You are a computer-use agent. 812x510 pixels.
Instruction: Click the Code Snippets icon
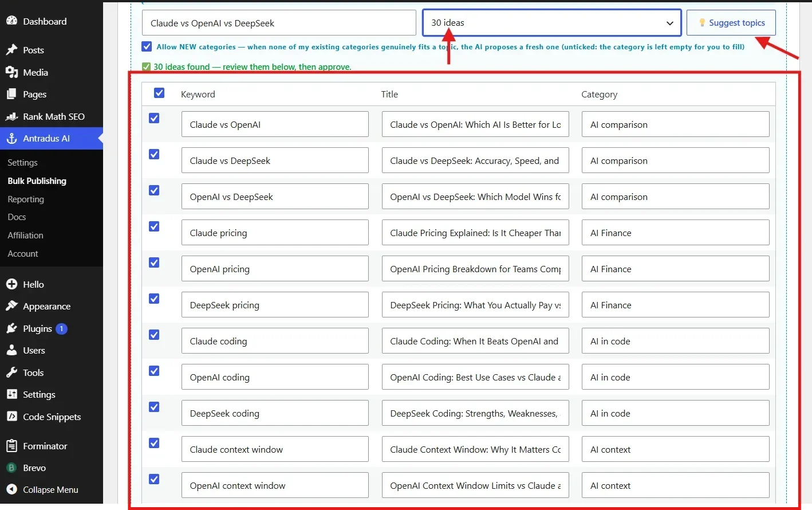tap(11, 417)
